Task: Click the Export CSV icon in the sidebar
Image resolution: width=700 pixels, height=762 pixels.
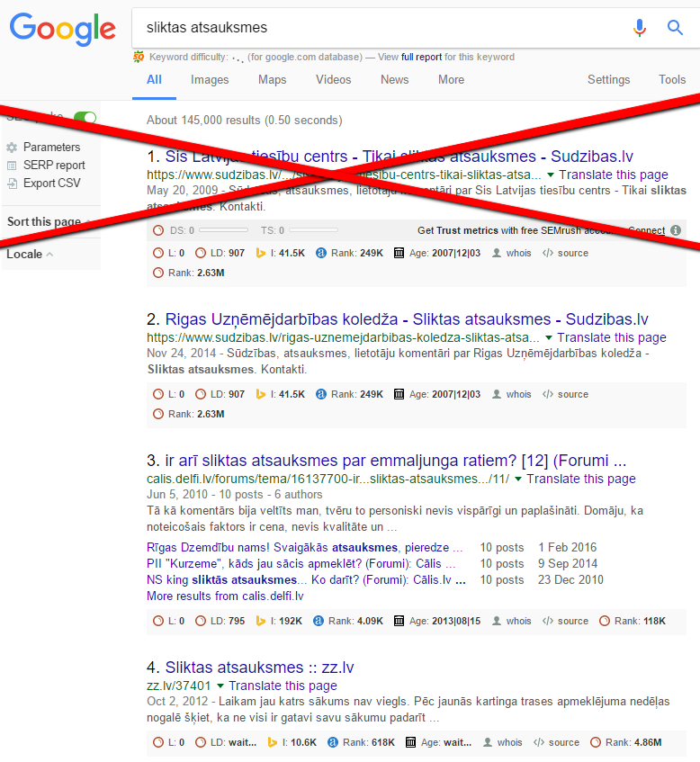Action: 13,184
